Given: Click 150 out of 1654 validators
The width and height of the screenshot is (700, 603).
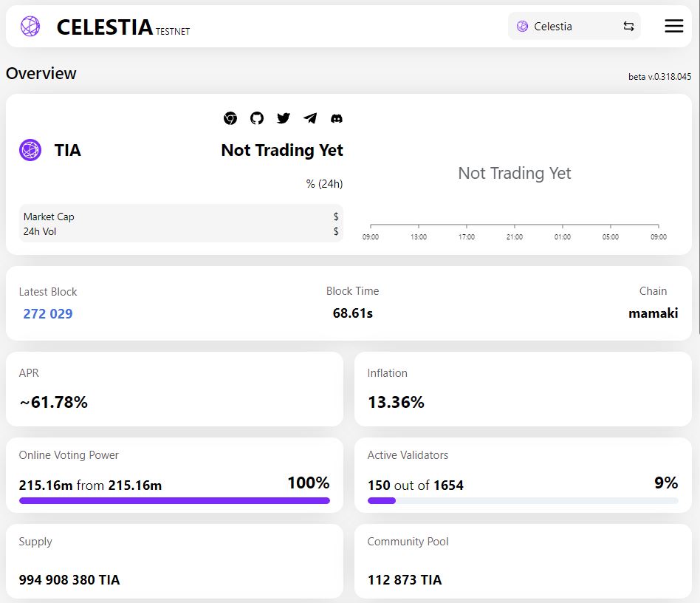Looking at the screenshot, I should [416, 485].
